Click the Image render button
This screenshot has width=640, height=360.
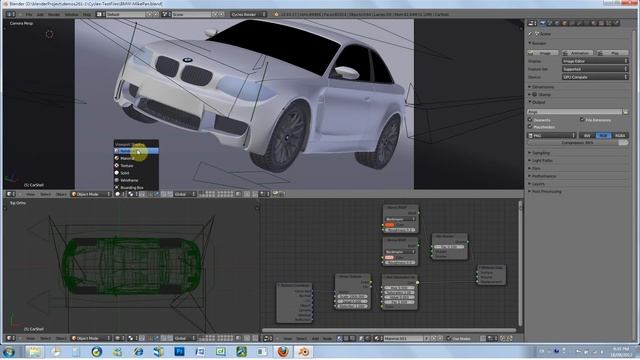pos(543,53)
